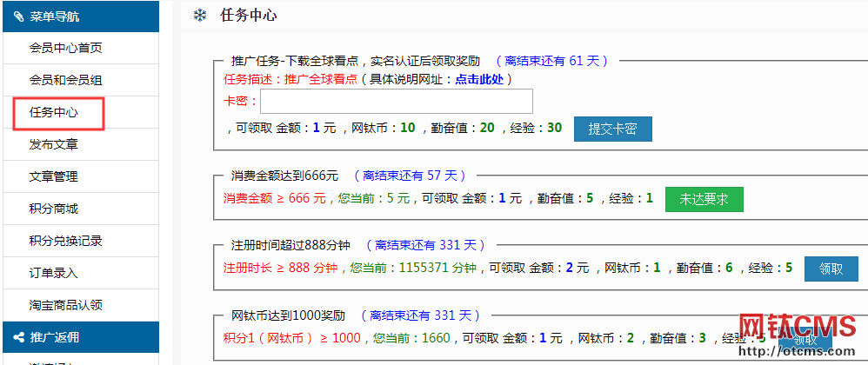This screenshot has height=365, width=868.
Task: Collapse the 菜单导航 section header
Action: (80, 17)
